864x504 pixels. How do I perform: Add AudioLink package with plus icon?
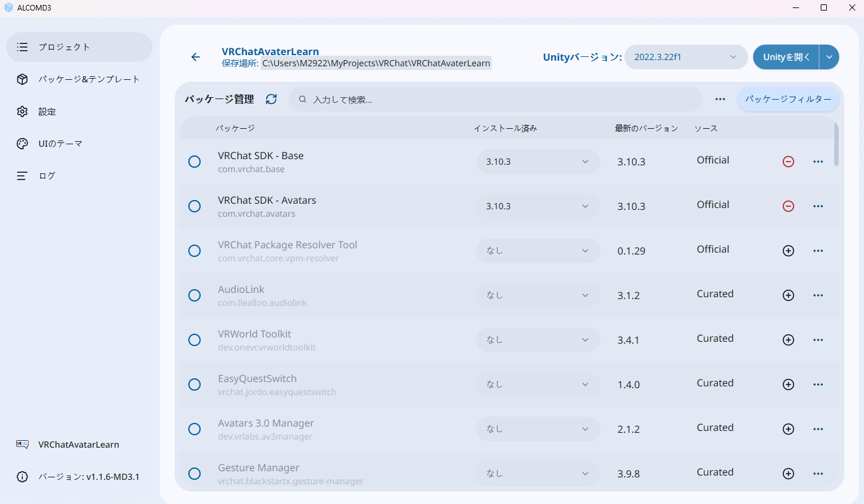(788, 295)
